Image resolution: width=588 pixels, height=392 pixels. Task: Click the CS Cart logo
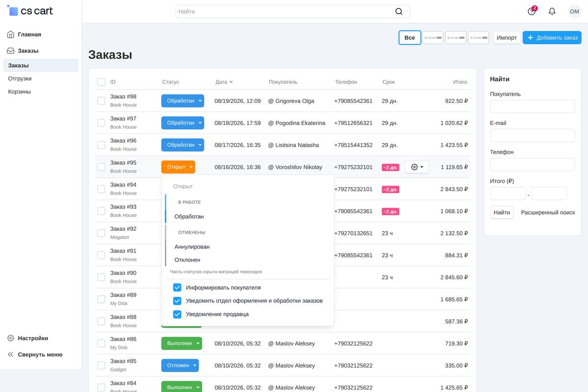point(30,11)
